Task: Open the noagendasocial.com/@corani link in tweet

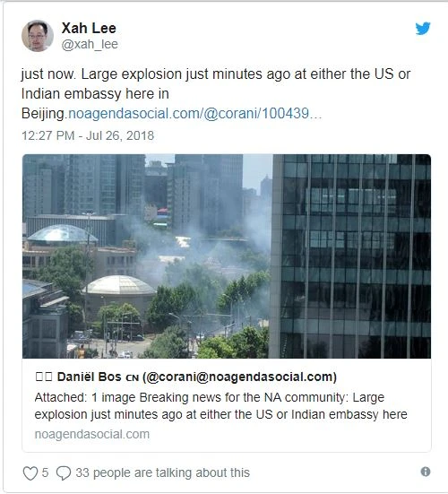Action: 194,114
